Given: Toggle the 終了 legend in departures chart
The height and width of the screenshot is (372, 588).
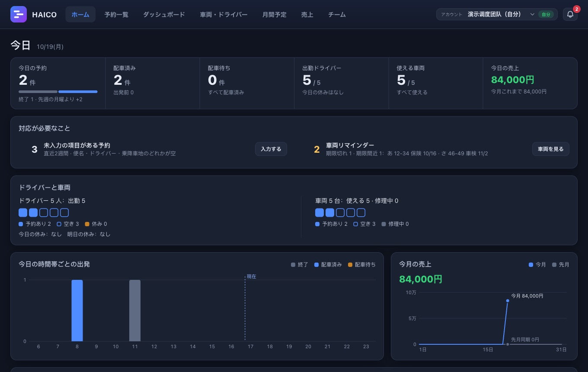Looking at the screenshot, I should click(300, 264).
